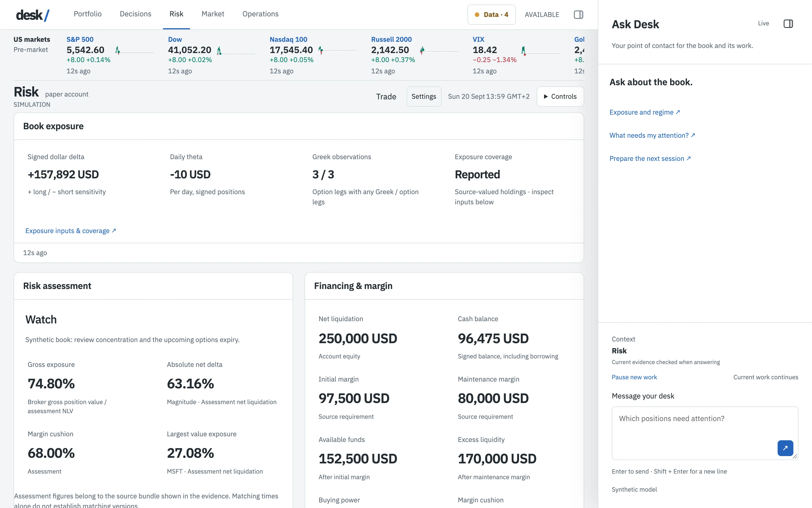Click the Russell 2000 price 2,142.50
This screenshot has height=508, width=812.
390,50
